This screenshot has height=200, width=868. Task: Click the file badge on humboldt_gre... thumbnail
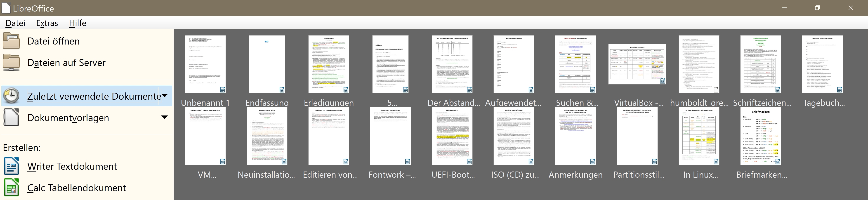click(716, 89)
